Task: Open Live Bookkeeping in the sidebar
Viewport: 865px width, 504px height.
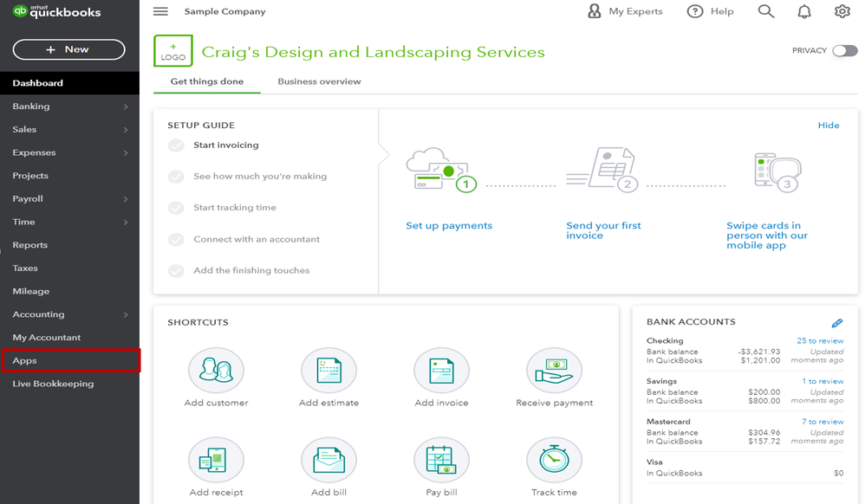Action: coord(69,384)
